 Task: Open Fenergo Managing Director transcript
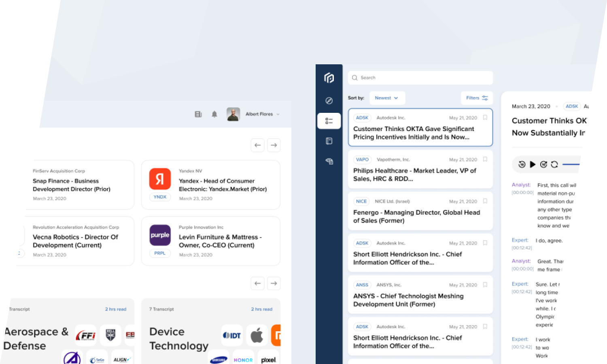420,211
